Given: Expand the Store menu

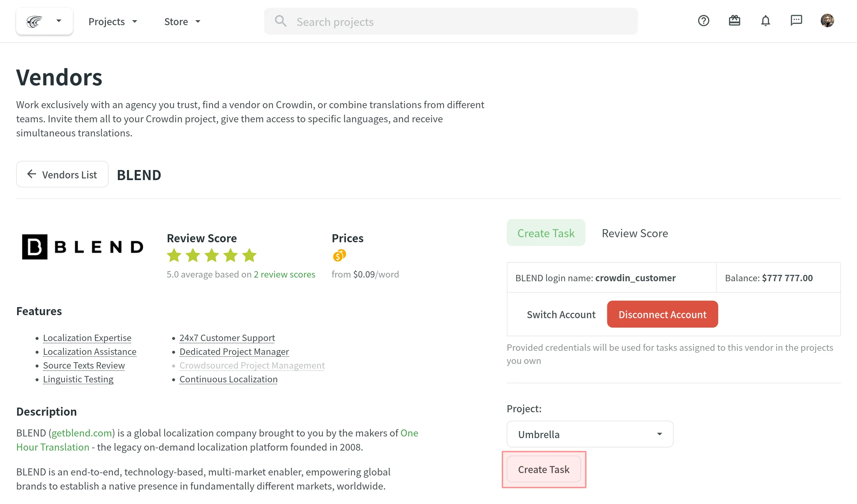Looking at the screenshot, I should point(182,22).
